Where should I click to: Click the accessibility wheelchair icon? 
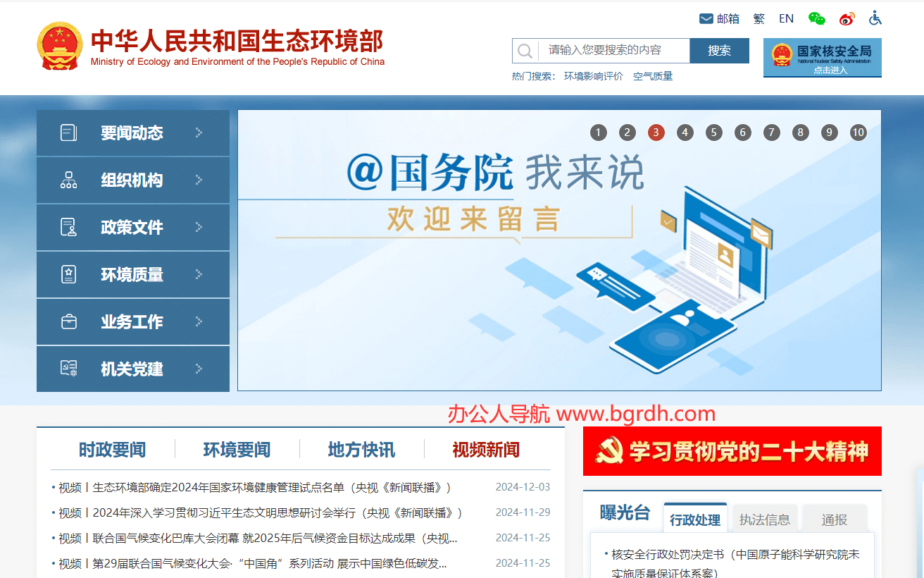pyautogui.click(x=875, y=18)
